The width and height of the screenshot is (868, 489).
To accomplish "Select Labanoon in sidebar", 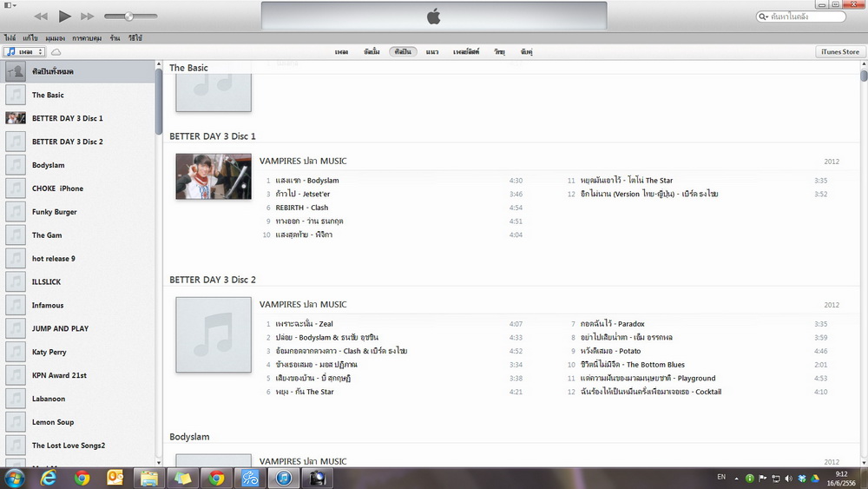I will click(x=77, y=398).
